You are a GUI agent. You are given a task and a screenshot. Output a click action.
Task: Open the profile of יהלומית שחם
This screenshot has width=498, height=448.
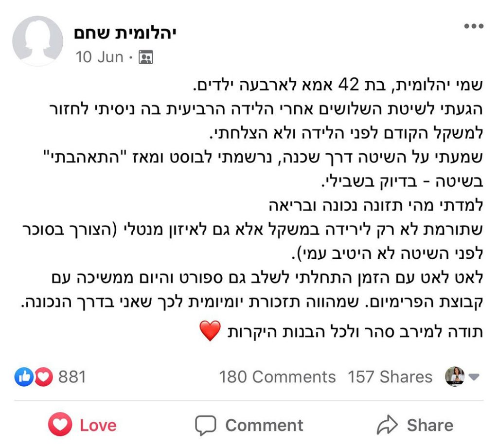pyautogui.click(x=125, y=33)
